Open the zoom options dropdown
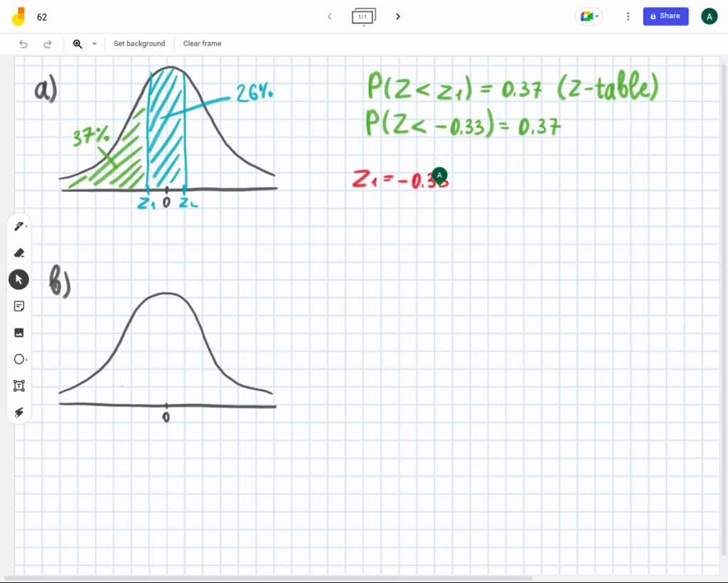This screenshot has width=728, height=583. pyautogui.click(x=94, y=43)
